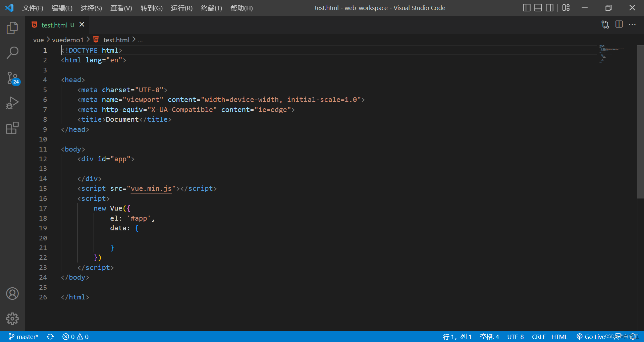Click 'viewport' attribute value on line 6
The height and width of the screenshot is (342, 644).
(143, 100)
